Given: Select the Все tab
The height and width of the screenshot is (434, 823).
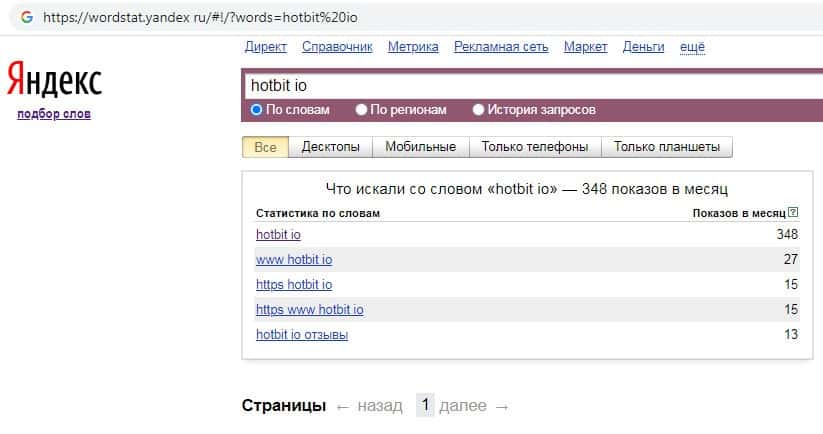Looking at the screenshot, I should coord(265,147).
